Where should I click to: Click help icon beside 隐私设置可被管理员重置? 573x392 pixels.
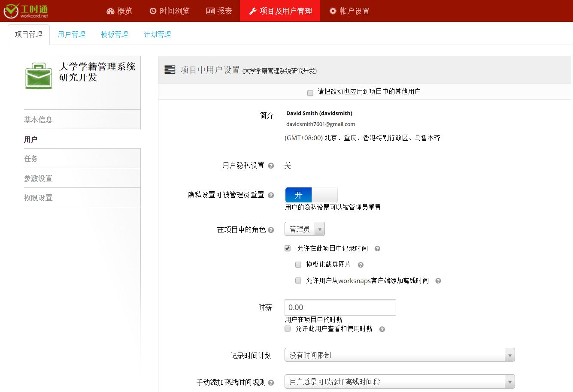pos(271,196)
